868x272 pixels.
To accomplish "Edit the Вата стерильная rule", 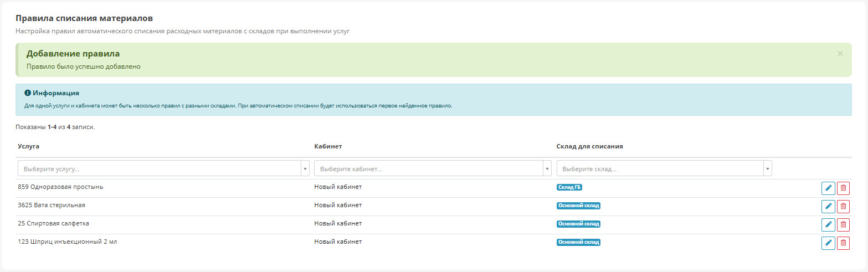I will coord(828,206).
